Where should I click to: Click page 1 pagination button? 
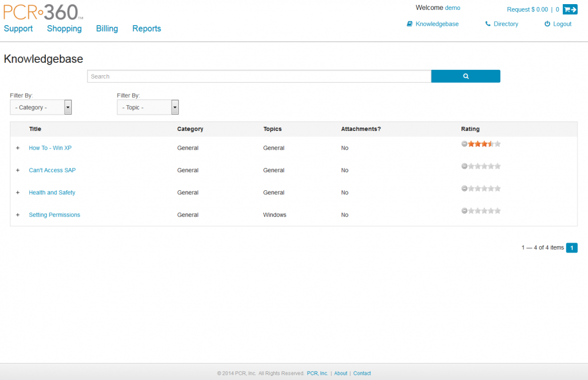572,248
